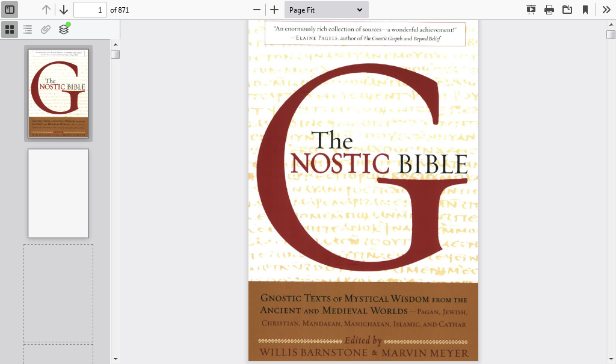Select the Gnostic Bible cover thumbnail
The width and height of the screenshot is (616, 364).
[58, 93]
